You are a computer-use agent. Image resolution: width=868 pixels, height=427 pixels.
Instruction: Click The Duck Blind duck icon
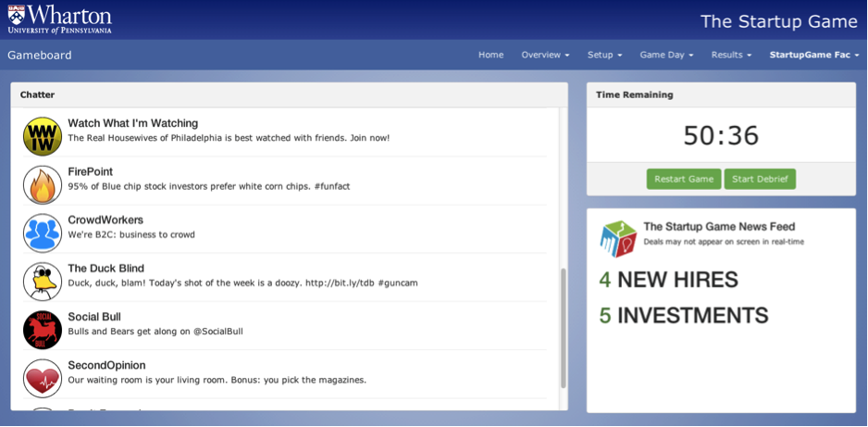pos(42,282)
